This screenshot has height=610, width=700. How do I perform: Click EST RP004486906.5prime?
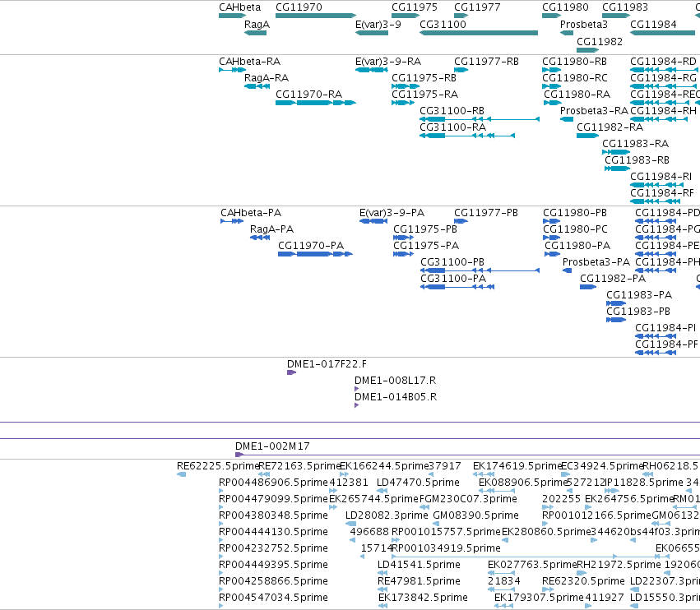[273, 483]
